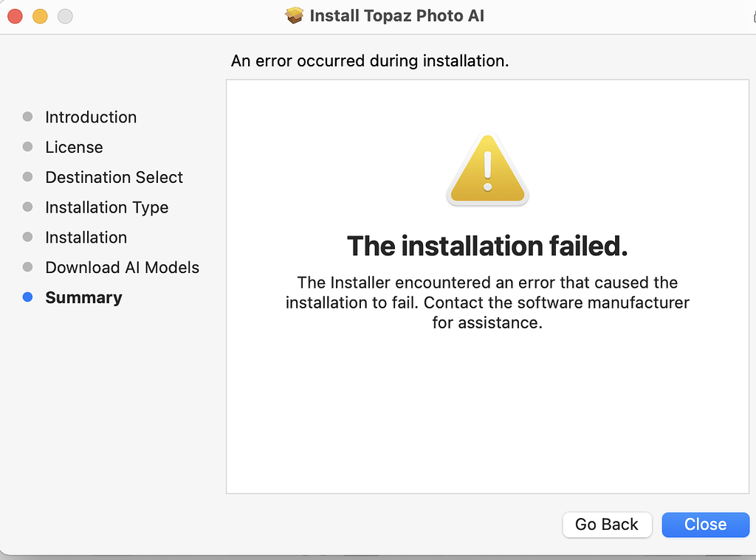This screenshot has height=560, width=756.
Task: Select the Destination Select step
Action: point(114,177)
